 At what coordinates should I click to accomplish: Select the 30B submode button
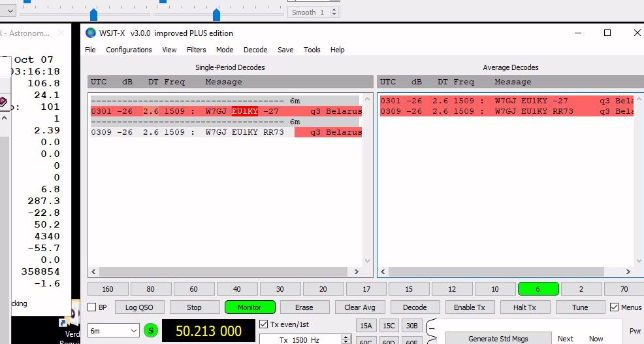(x=411, y=326)
